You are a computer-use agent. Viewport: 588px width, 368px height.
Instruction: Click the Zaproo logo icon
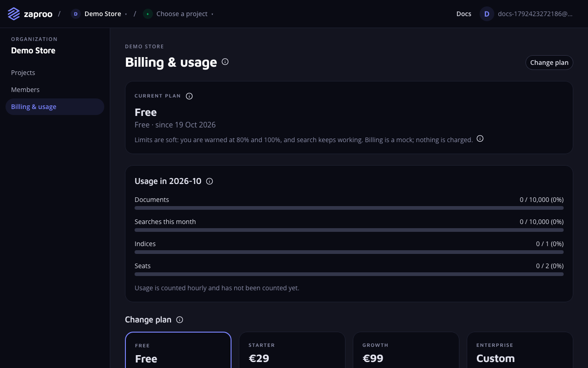[14, 14]
